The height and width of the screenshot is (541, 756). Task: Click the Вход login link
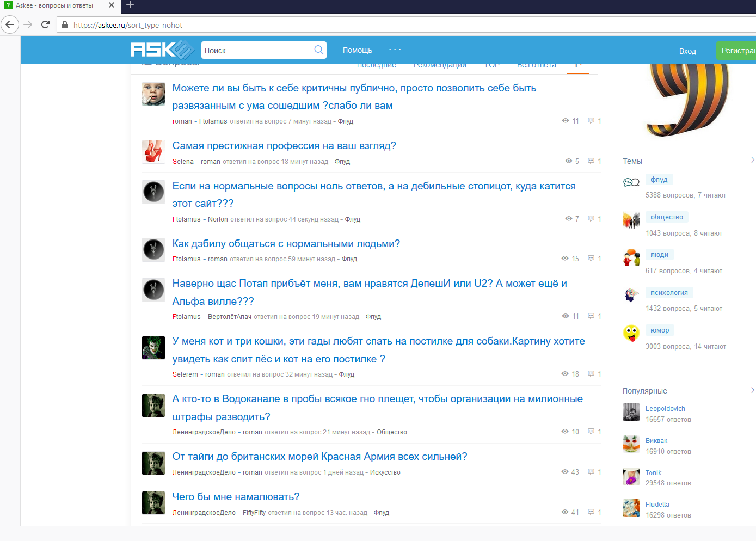pos(687,51)
